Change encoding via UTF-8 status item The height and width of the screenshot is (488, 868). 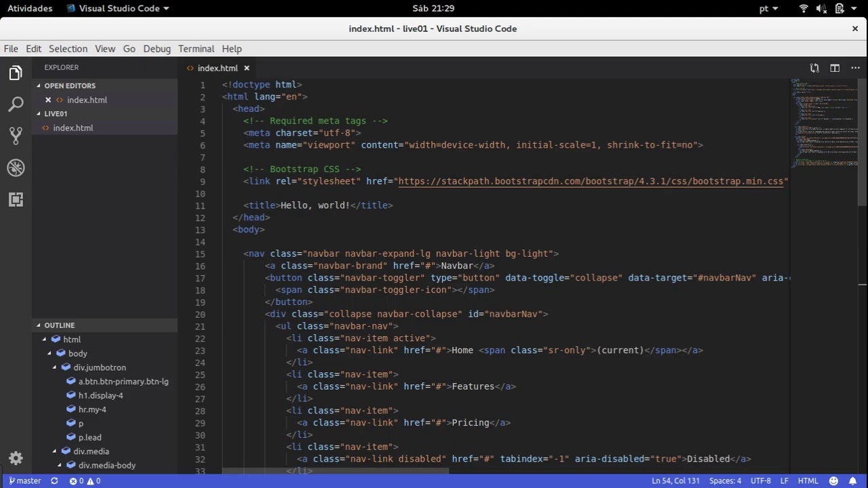coord(761,481)
